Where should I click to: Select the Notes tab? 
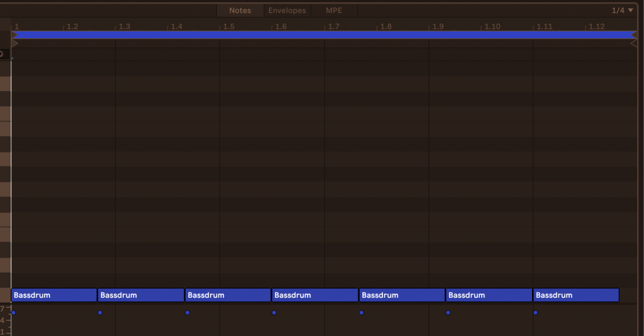coord(240,11)
